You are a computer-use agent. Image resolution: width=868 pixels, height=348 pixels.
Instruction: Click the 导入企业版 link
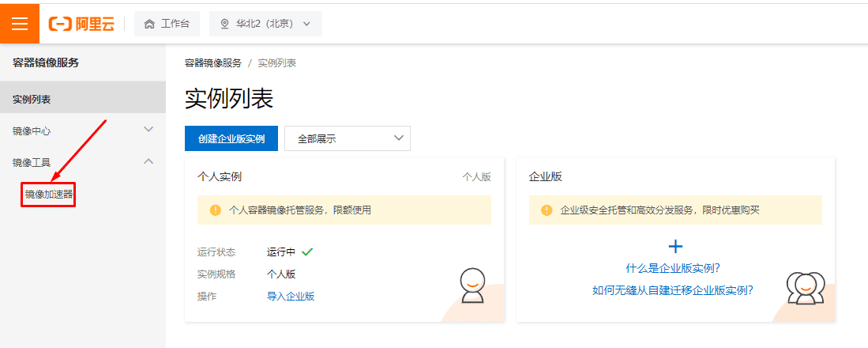[291, 296]
